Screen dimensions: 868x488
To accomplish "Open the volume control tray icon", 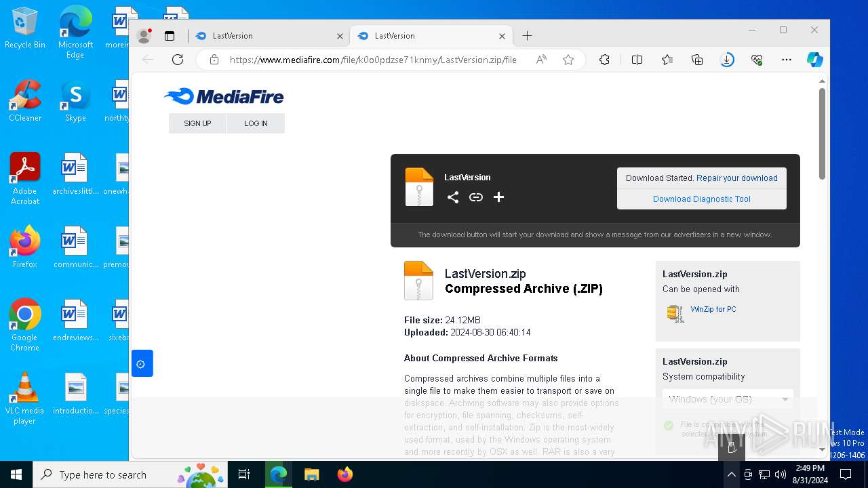I will 781,474.
